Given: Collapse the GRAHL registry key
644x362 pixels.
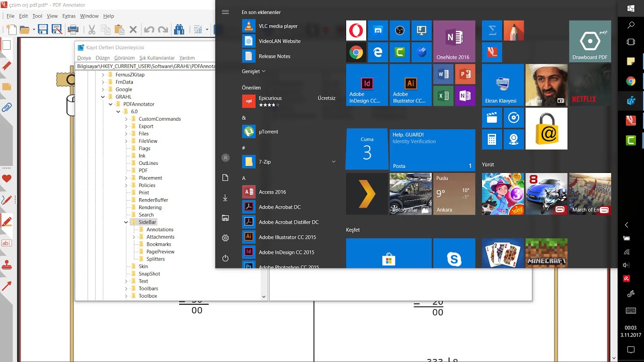Looking at the screenshot, I should pyautogui.click(x=103, y=97).
